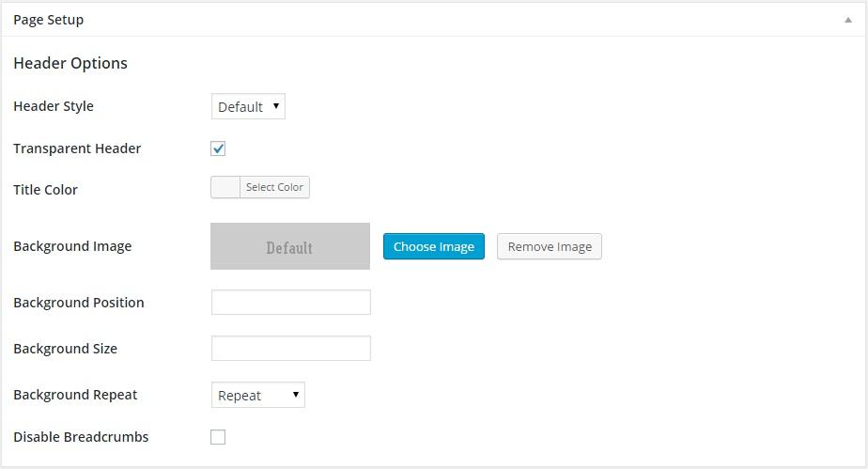The width and height of the screenshot is (868, 469).
Task: Click the Remove Image button
Action: click(x=549, y=246)
